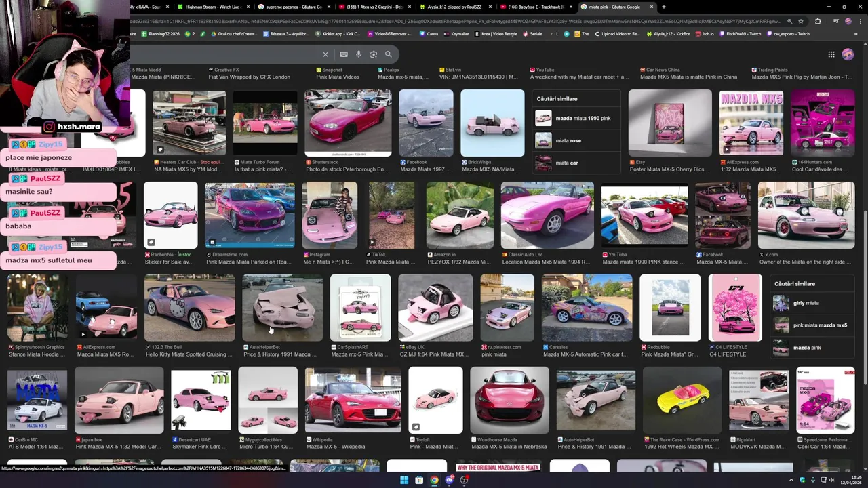Open Upload Video to Re... bookmark
Screen dimensions: 868x488
[x=618, y=33]
